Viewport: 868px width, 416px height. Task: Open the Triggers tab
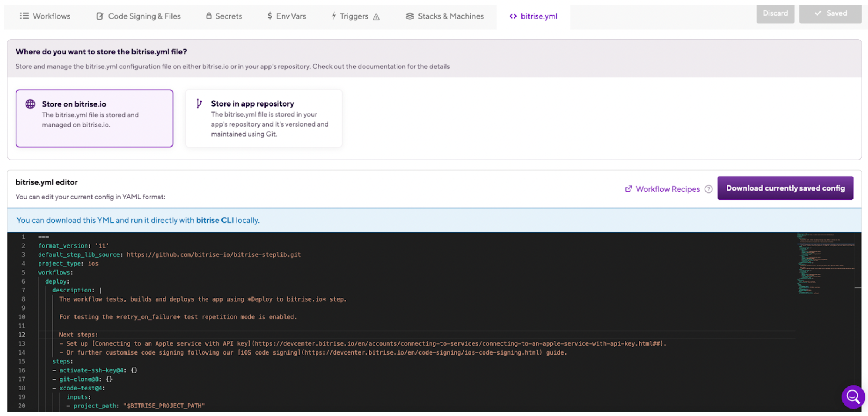355,16
